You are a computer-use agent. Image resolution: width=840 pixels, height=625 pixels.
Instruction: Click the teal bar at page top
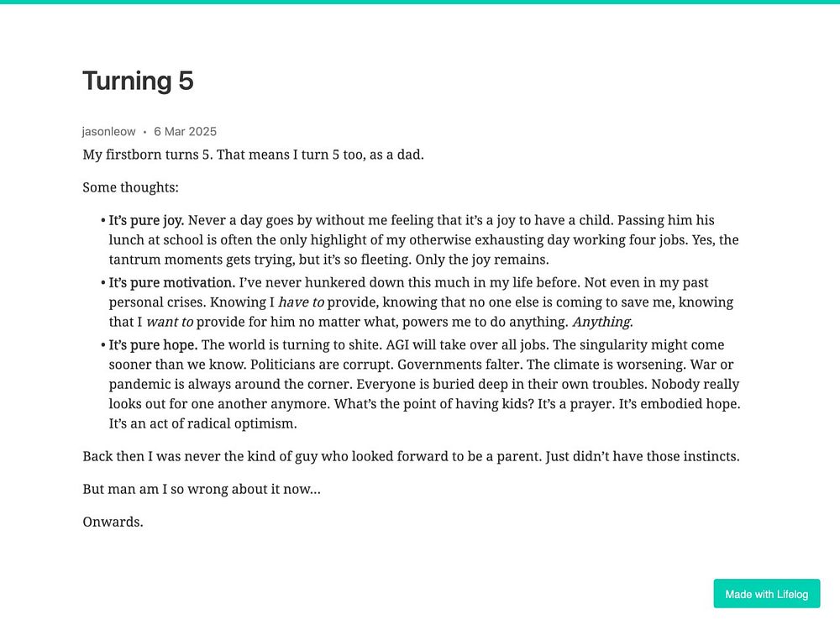coord(420,3)
